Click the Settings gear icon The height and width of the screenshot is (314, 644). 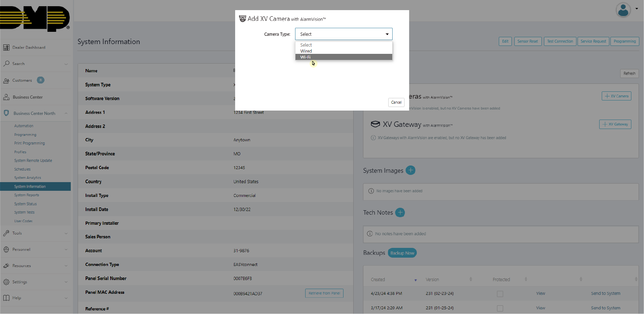coord(6,282)
